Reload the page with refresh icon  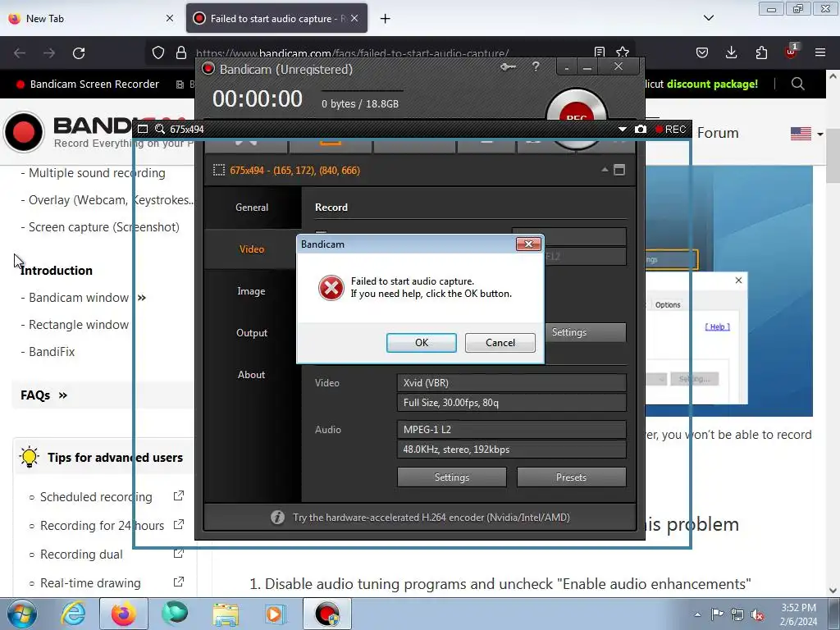[x=79, y=53]
